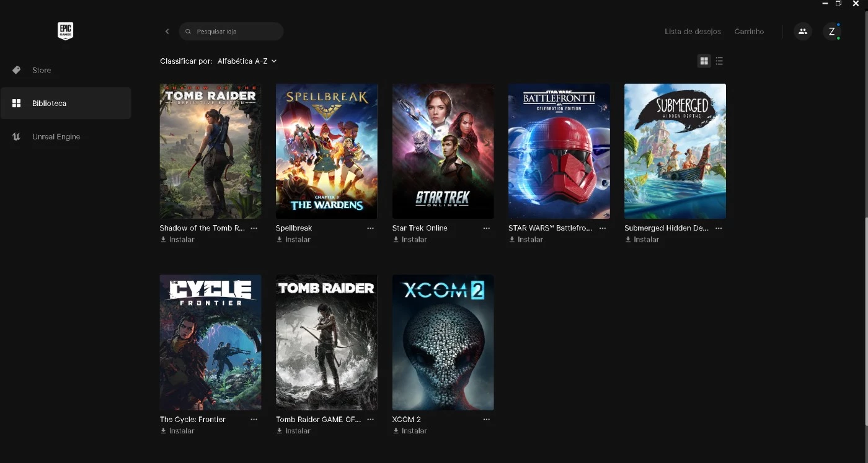Click The Cycle: Frontier title text
The width and height of the screenshot is (868, 463).
click(193, 420)
